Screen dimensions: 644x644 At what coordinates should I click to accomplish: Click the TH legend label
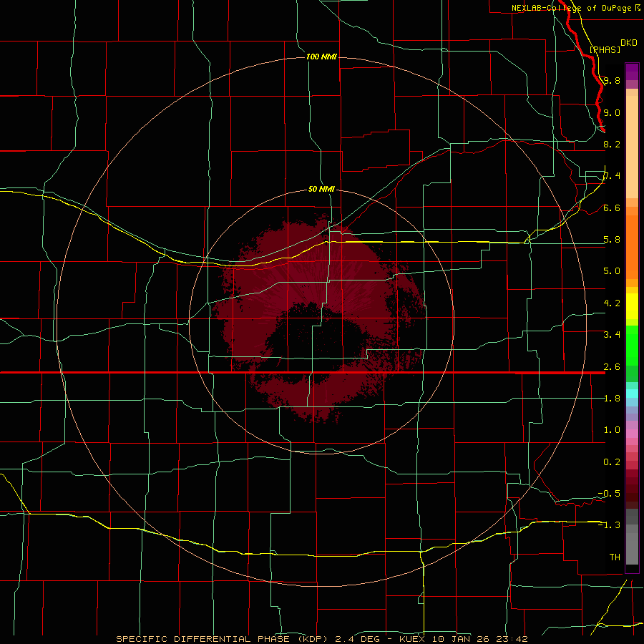pos(615,557)
